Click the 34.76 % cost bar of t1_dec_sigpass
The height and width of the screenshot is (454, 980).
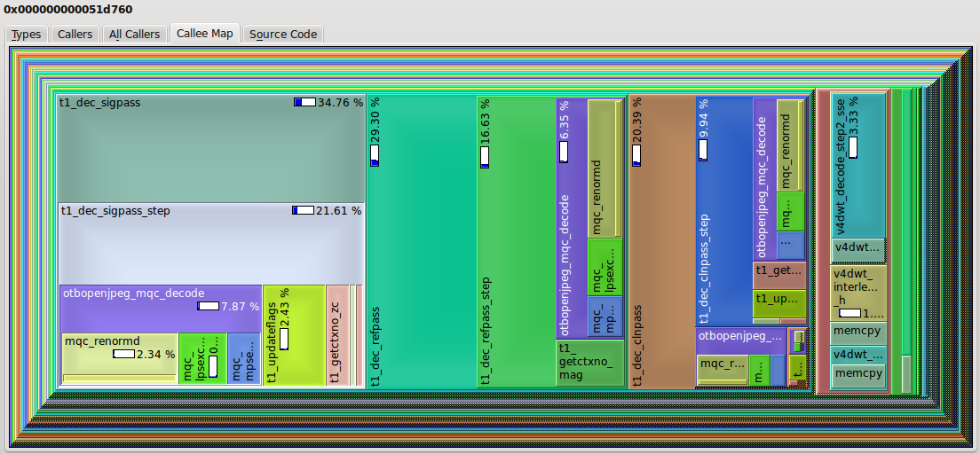click(x=304, y=103)
